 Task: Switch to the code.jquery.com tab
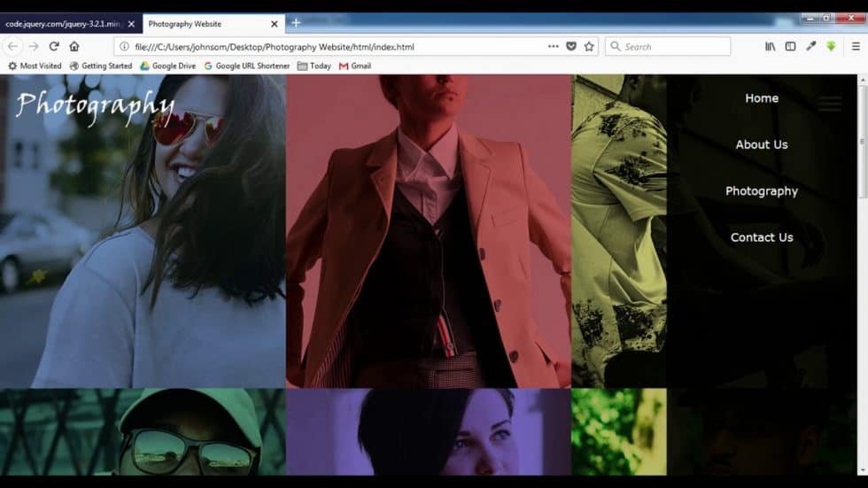tap(62, 24)
